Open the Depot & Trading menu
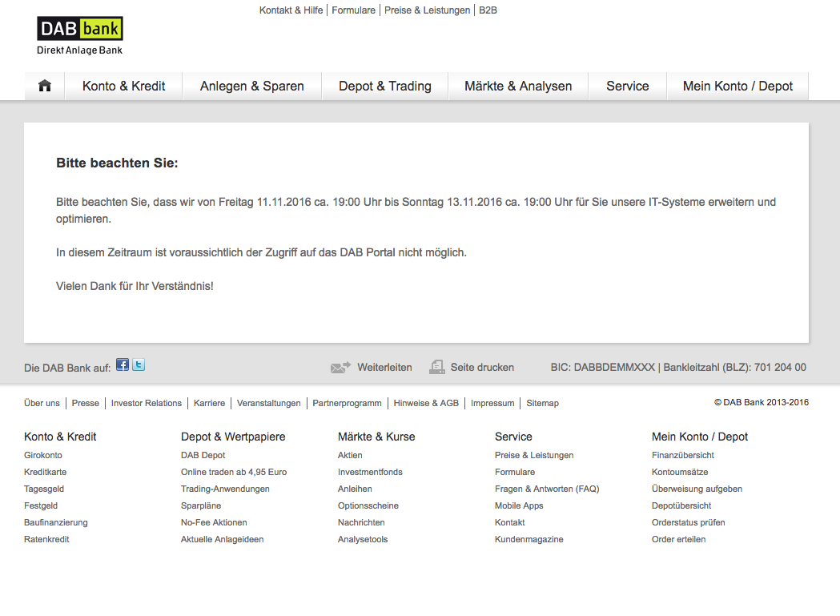Viewport: 840px width, 616px height. pos(384,86)
